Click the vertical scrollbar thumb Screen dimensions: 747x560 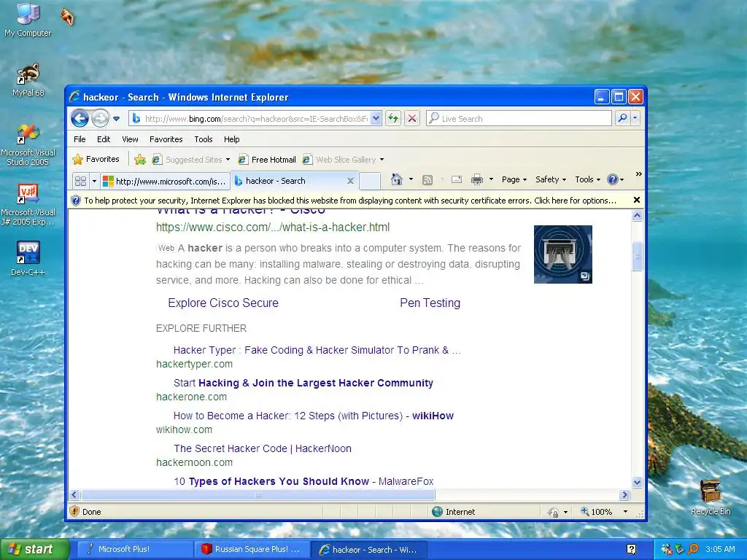[x=637, y=256]
